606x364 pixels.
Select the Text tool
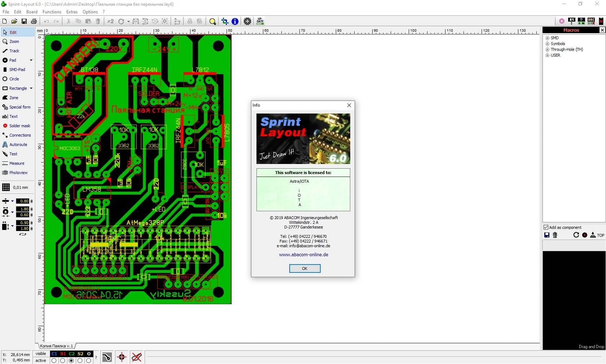click(x=17, y=116)
